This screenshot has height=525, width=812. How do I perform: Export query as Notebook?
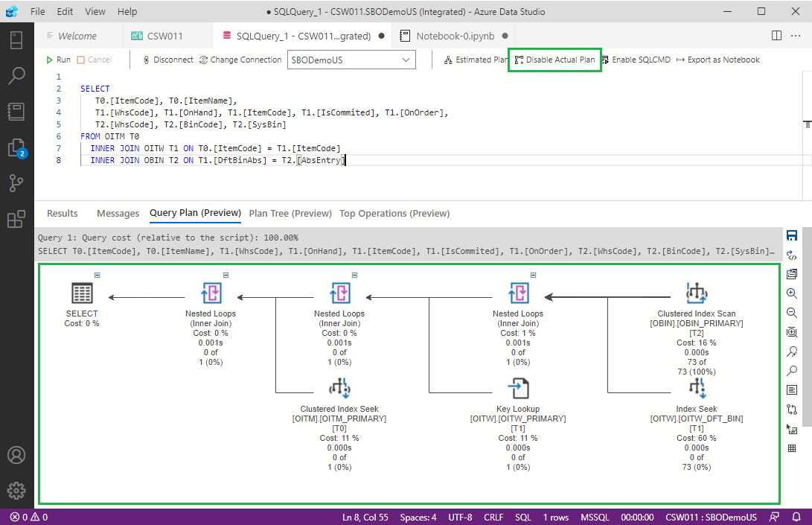[717, 60]
